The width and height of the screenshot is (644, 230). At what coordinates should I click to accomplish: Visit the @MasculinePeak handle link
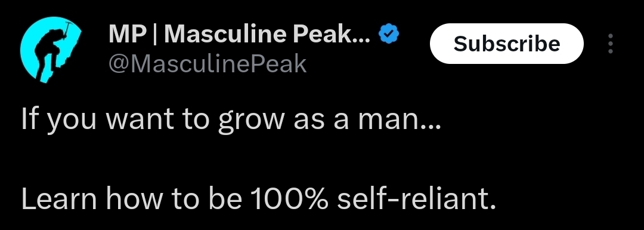208,64
